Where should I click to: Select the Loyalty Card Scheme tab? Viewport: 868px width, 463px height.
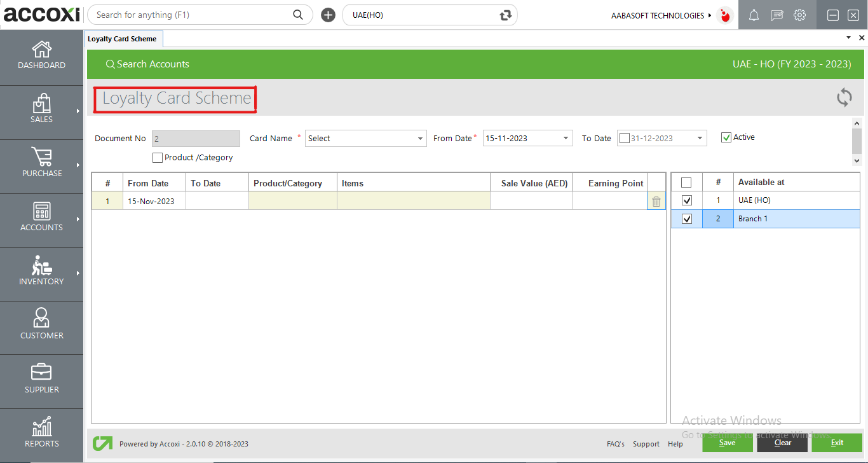point(122,39)
